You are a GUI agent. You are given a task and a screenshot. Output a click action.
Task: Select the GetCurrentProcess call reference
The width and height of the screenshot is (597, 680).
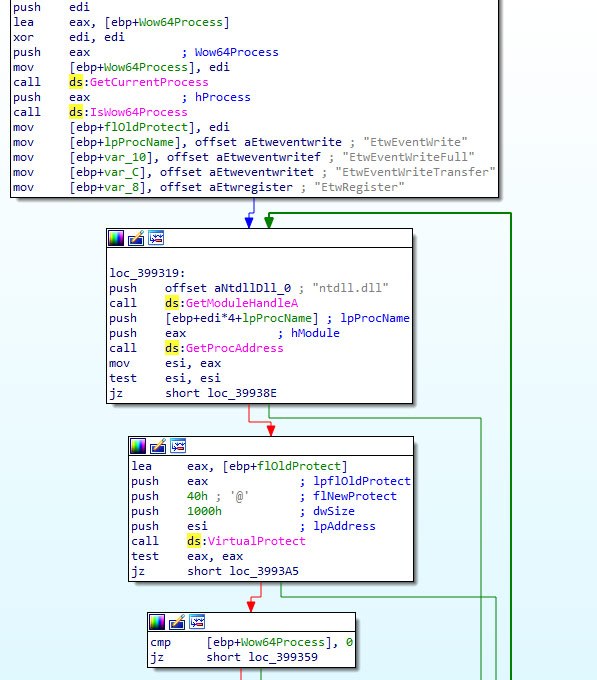click(x=149, y=82)
